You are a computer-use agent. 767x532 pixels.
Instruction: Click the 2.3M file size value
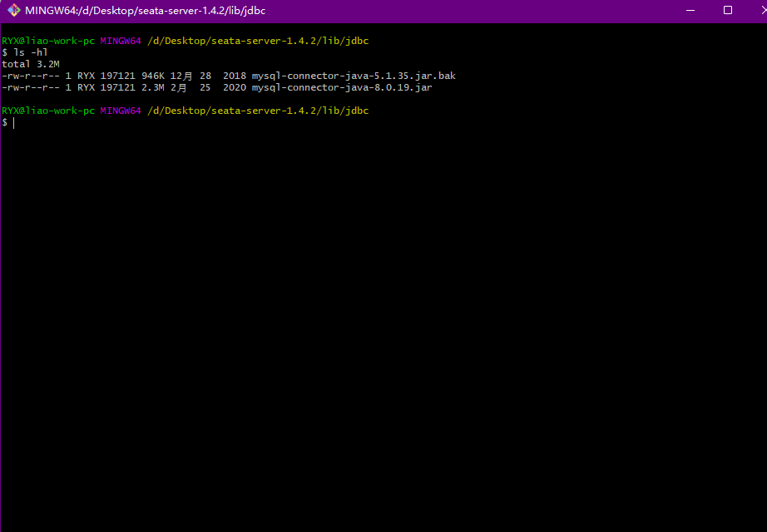(153, 87)
